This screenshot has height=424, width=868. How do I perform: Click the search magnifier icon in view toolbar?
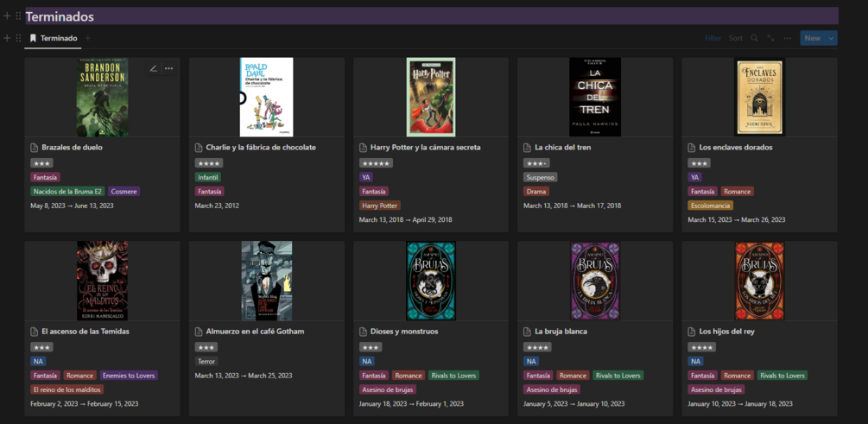pyautogui.click(x=754, y=38)
